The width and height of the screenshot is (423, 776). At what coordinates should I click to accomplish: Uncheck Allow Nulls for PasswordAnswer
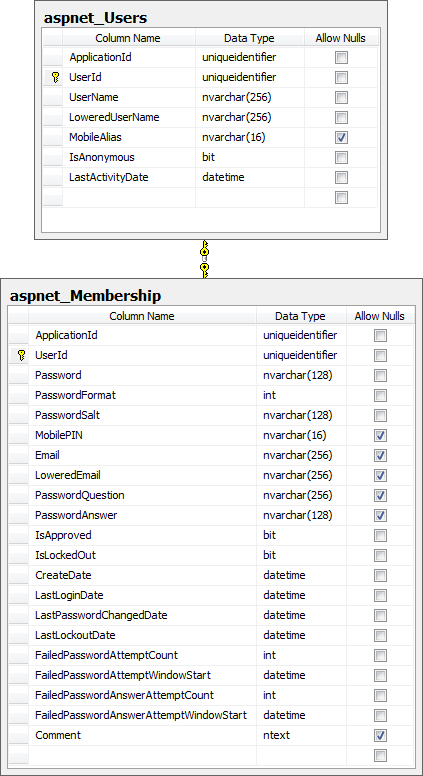pos(380,516)
